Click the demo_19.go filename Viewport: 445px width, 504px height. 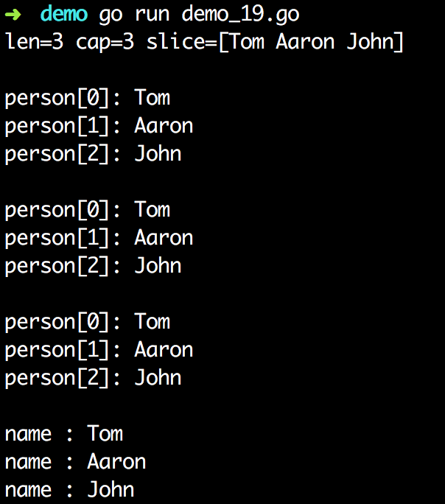(241, 15)
